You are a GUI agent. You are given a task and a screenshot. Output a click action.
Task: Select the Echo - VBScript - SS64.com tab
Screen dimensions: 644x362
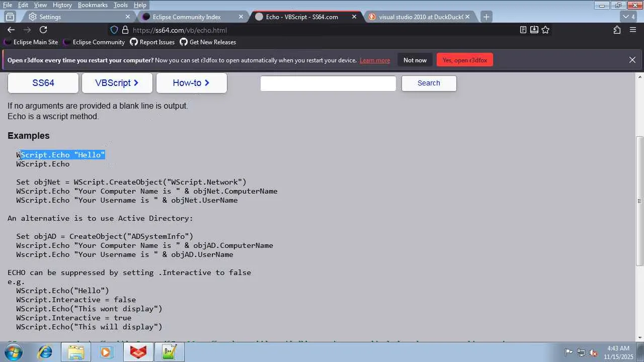pyautogui.click(x=304, y=17)
